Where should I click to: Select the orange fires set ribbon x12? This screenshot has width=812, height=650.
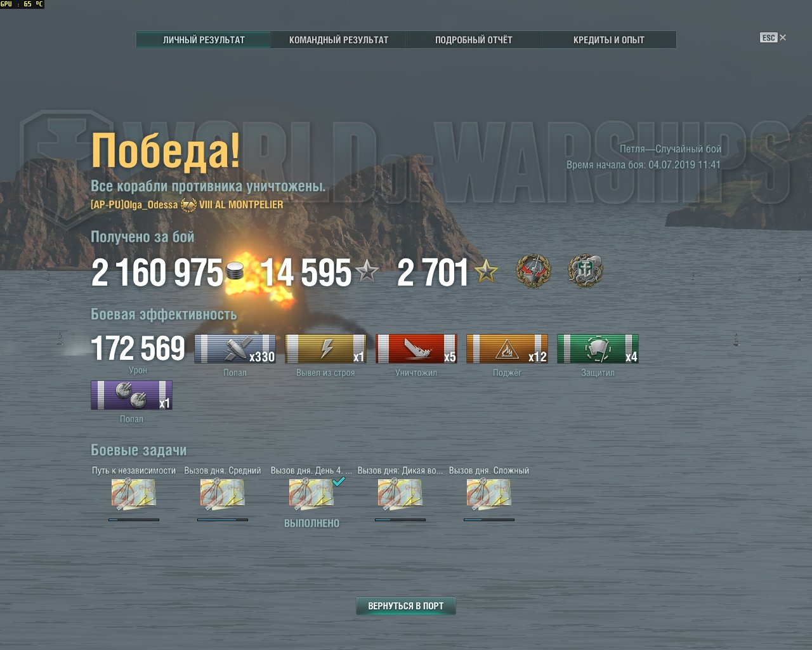507,349
